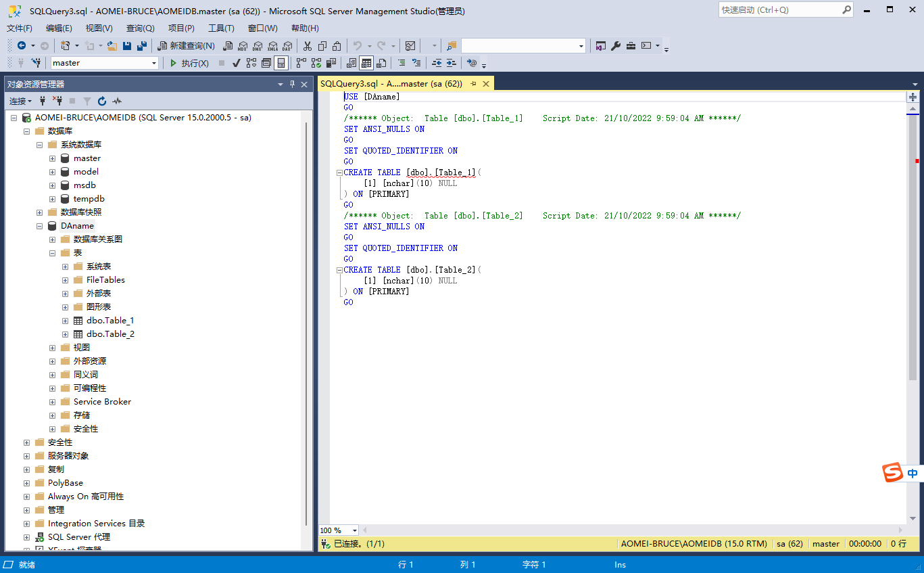Open the 查询(Q) menu
This screenshot has width=924, height=573.
coord(140,28)
